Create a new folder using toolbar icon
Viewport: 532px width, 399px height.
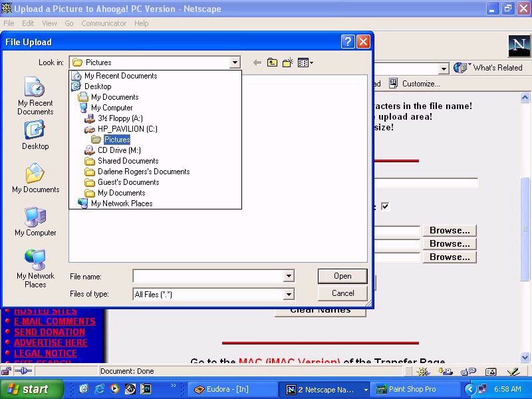288,63
